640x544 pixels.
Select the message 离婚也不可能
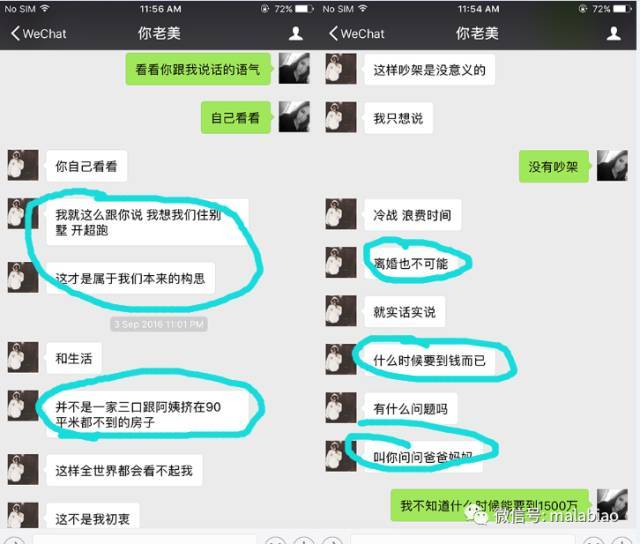pyautogui.click(x=411, y=263)
